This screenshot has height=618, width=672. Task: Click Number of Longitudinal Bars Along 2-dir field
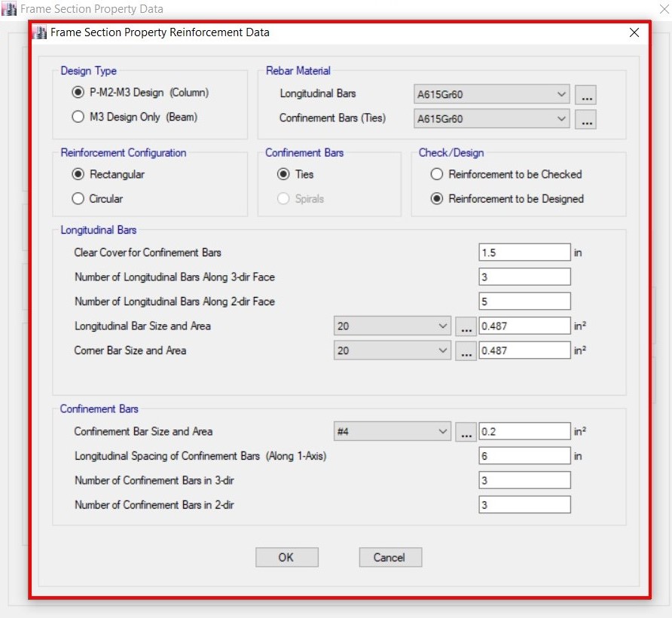pyautogui.click(x=524, y=301)
